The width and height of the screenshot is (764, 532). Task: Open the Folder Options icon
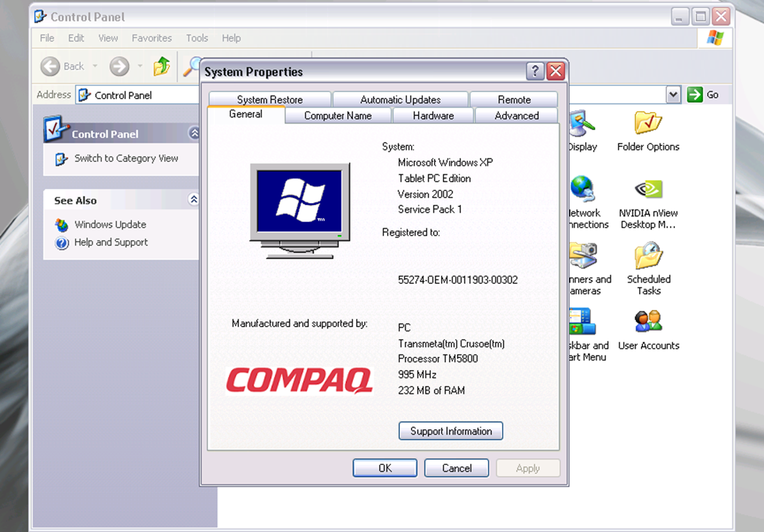648,123
